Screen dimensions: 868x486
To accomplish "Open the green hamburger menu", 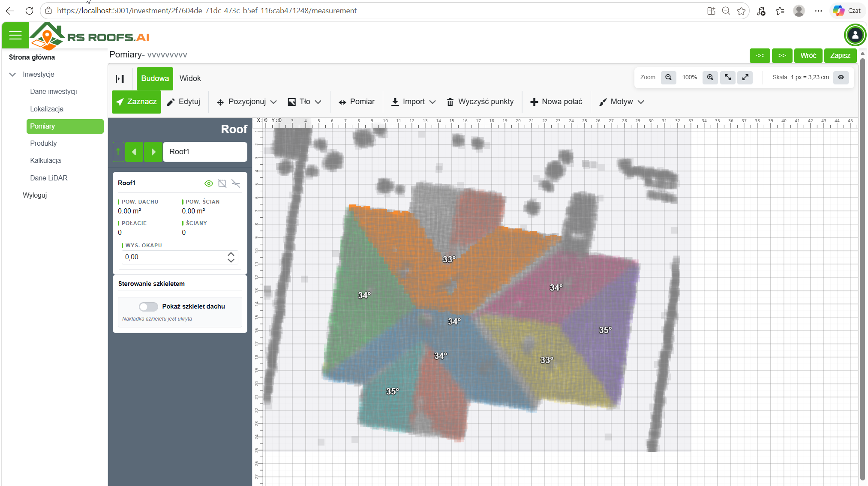I will [15, 35].
